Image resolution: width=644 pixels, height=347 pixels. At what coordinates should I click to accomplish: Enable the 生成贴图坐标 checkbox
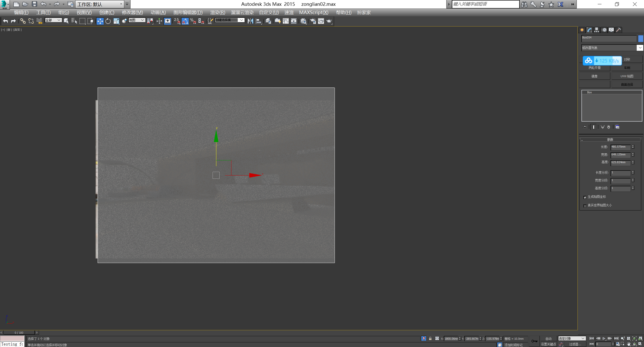click(585, 197)
